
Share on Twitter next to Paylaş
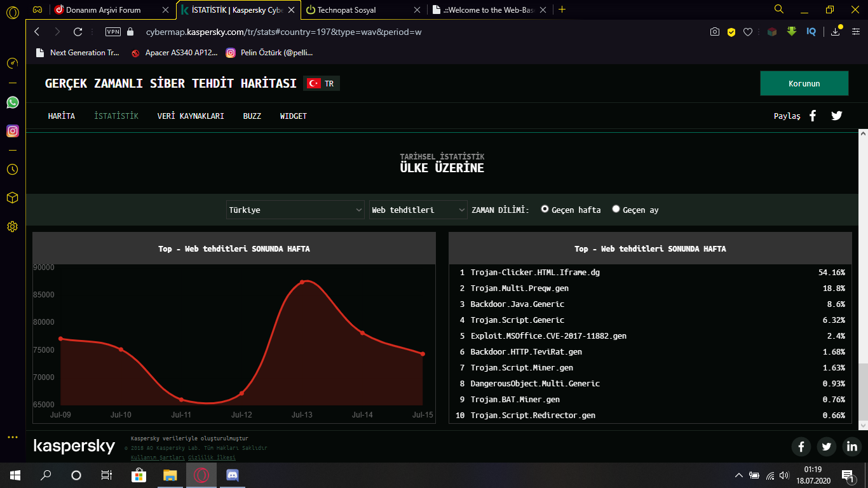pos(837,116)
